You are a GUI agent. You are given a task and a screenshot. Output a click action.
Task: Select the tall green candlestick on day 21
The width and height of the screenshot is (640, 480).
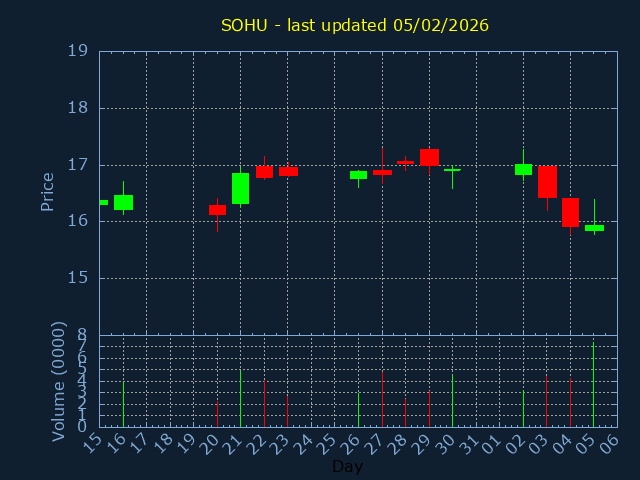coord(240,188)
